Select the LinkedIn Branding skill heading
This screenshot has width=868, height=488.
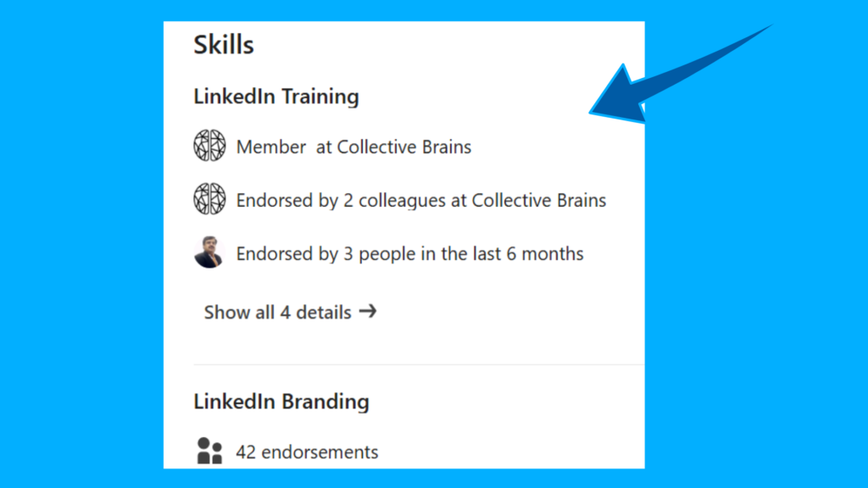[x=281, y=401]
